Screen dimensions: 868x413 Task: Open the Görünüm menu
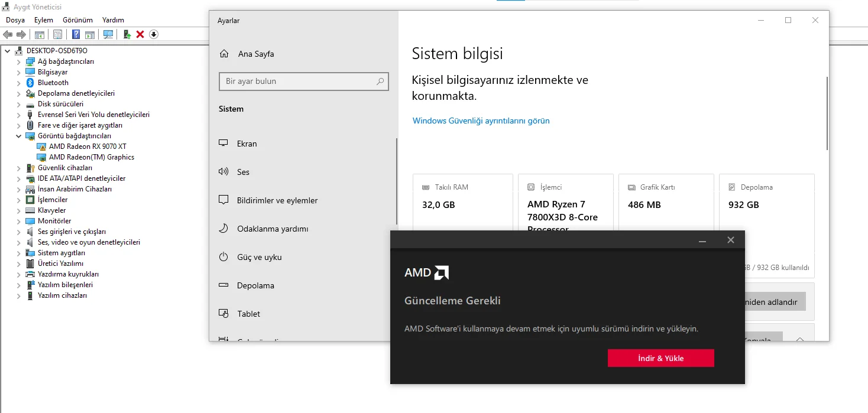(x=77, y=20)
